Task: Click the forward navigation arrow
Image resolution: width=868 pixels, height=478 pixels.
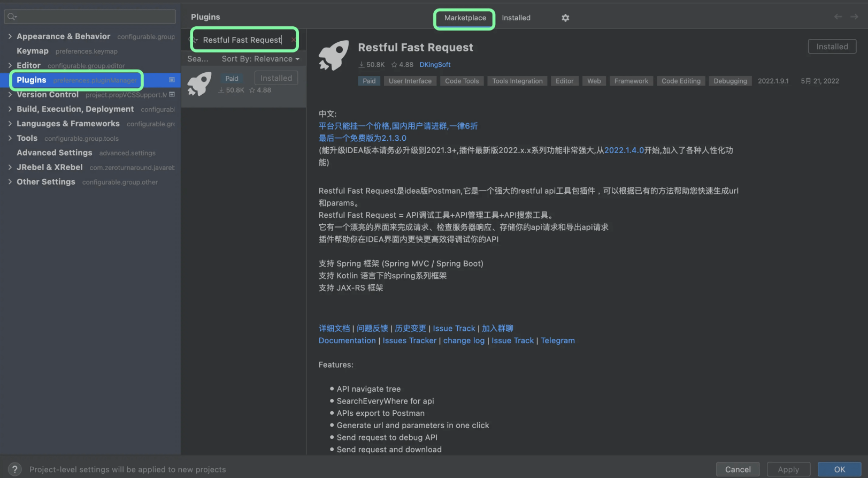Action: (x=855, y=17)
